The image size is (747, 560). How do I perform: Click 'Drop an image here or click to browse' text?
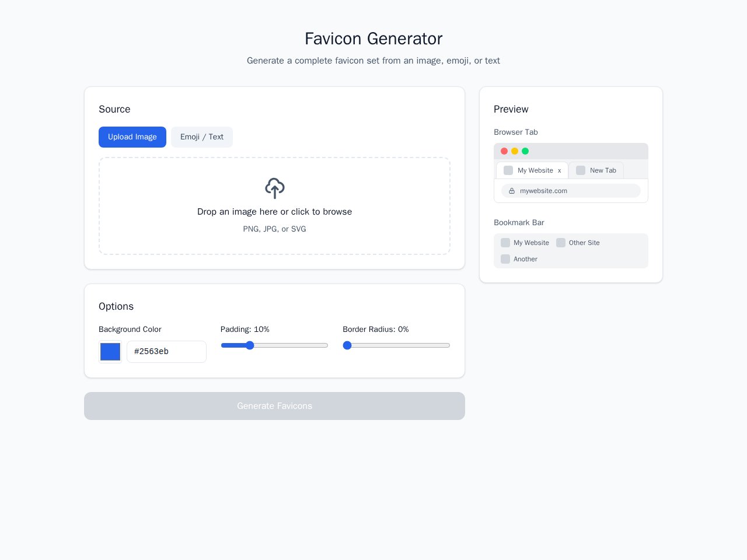point(274,212)
